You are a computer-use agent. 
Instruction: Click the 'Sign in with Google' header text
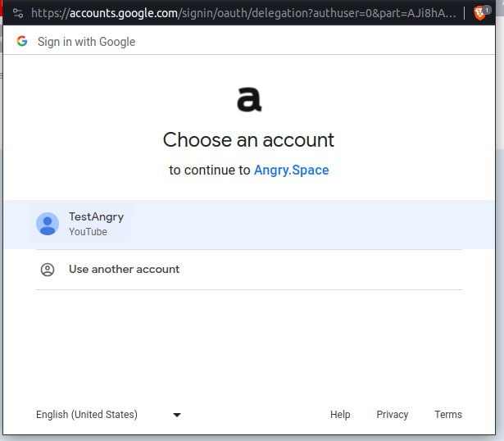tap(87, 42)
